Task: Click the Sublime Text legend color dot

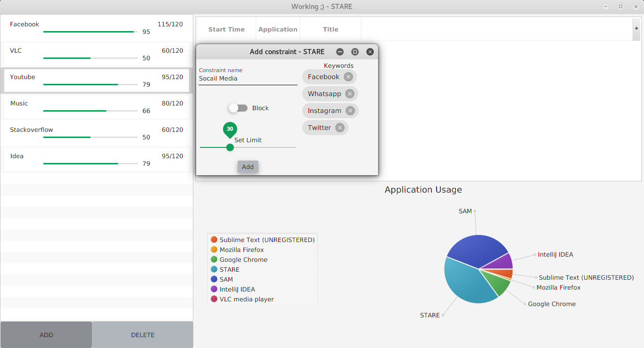Action: tap(214, 240)
